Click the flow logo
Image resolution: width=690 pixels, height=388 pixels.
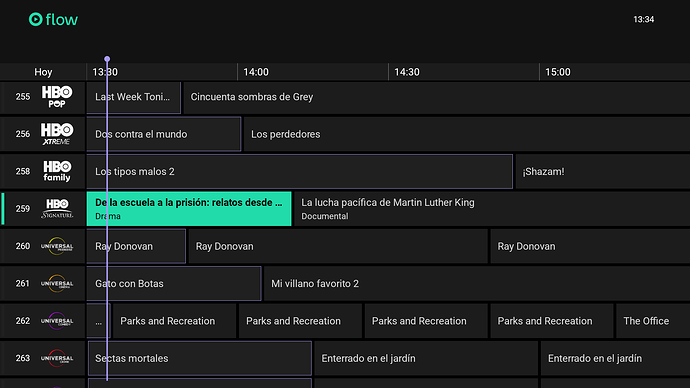pyautogui.click(x=53, y=19)
